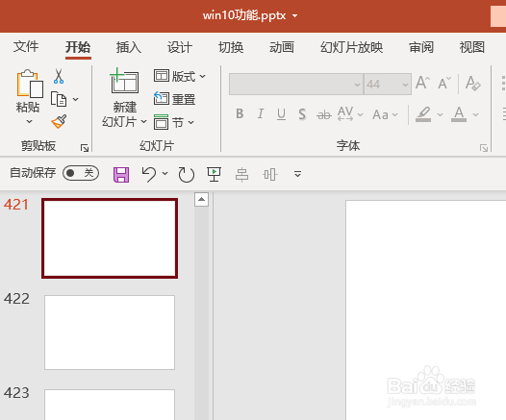Click the align middle objects icon

(x=269, y=175)
